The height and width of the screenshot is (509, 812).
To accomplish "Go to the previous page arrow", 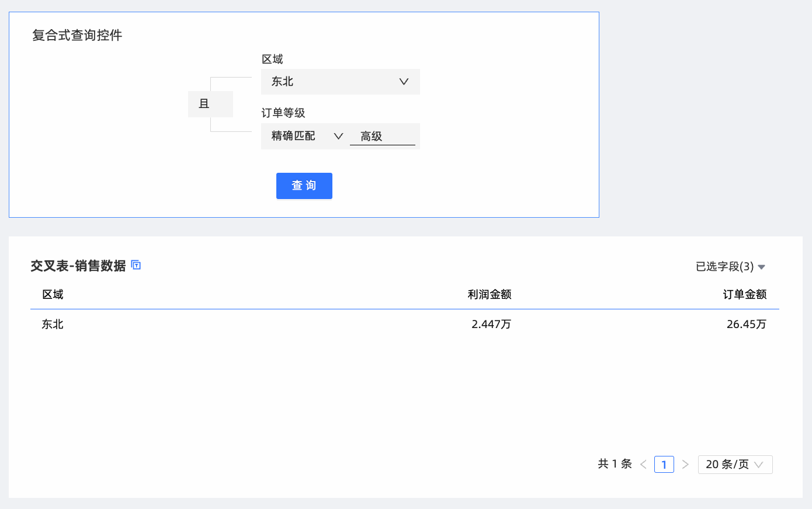I will [x=643, y=465].
